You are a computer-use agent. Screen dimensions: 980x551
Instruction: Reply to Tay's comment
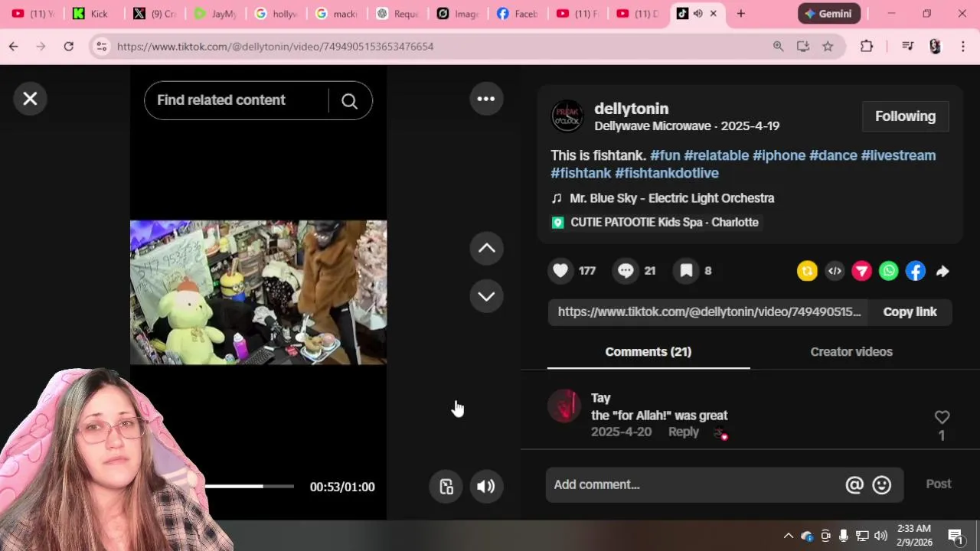click(x=684, y=432)
